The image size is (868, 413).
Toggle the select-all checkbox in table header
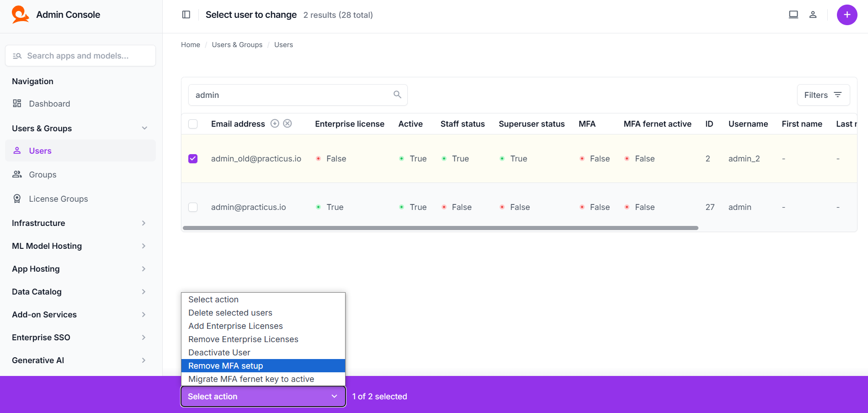coord(193,124)
